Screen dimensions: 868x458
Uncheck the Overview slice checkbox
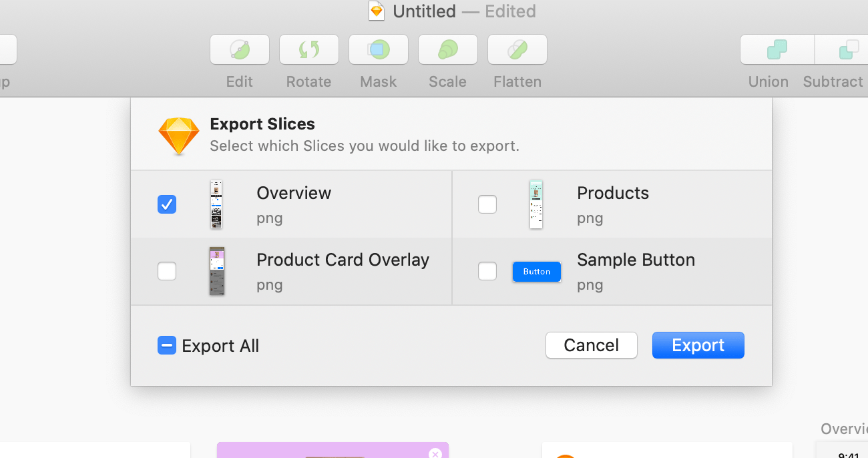(167, 204)
